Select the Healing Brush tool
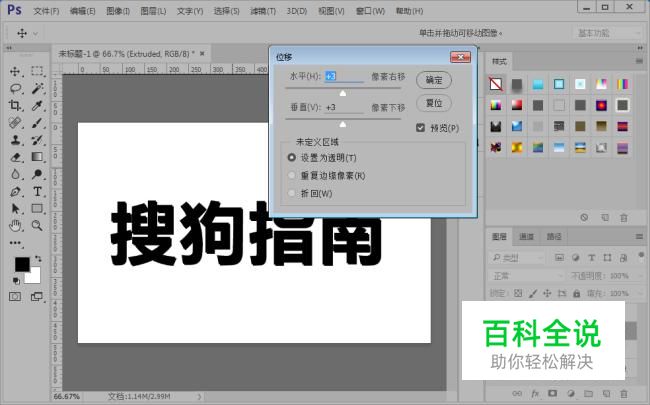 point(15,123)
